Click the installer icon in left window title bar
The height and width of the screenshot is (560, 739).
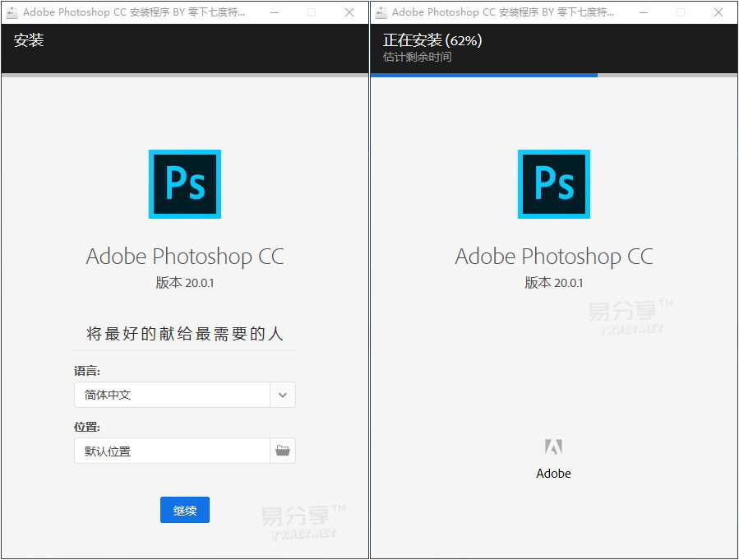point(12,12)
